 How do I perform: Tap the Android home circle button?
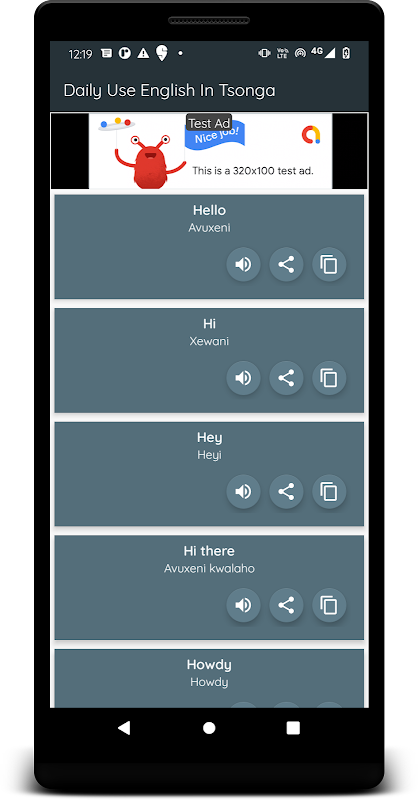(209, 728)
